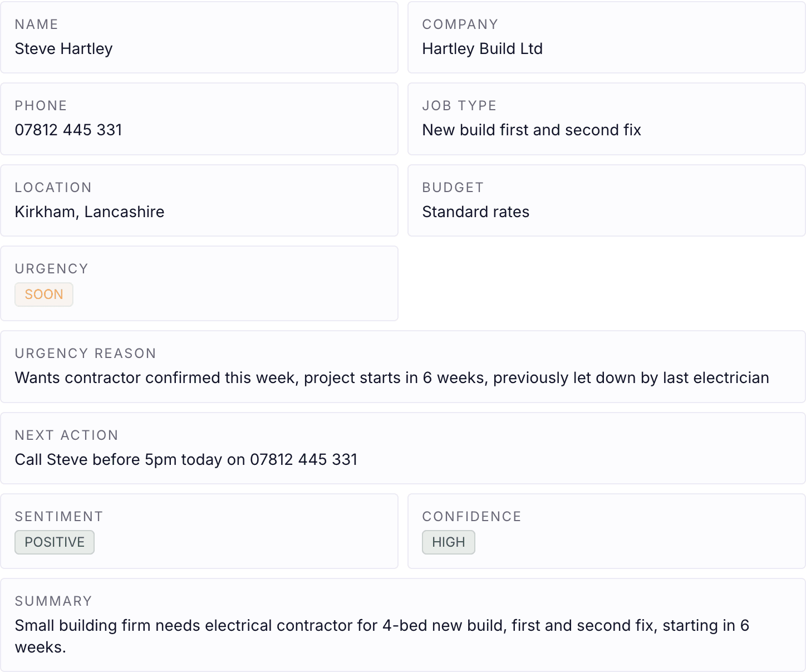Select the summary paragraph text
The width and height of the screenshot is (806, 672).
tap(382, 636)
